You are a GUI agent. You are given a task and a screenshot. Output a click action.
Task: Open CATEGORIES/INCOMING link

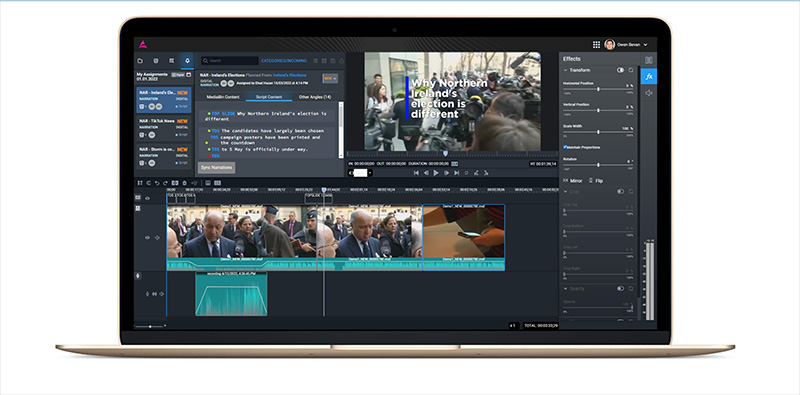[x=284, y=60]
